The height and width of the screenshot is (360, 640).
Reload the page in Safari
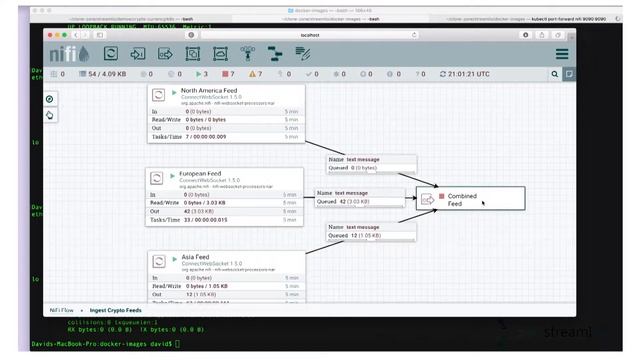(414, 35)
